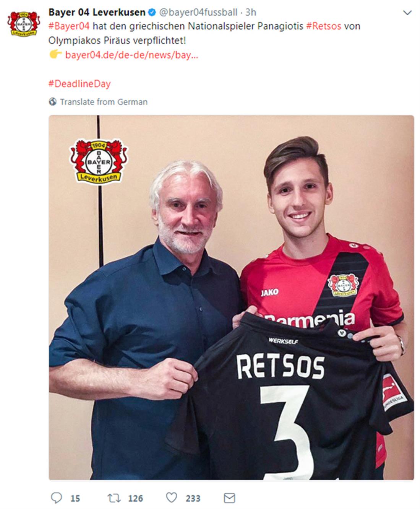Click the 233 likes count

click(193, 498)
